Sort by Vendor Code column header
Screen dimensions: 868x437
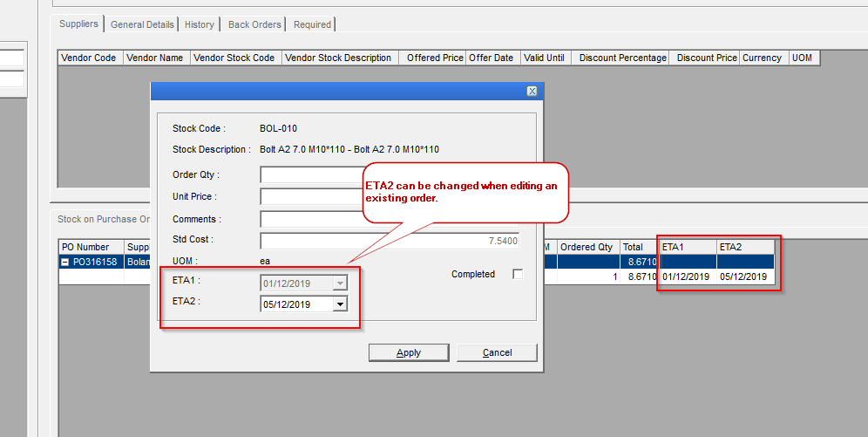[88, 58]
